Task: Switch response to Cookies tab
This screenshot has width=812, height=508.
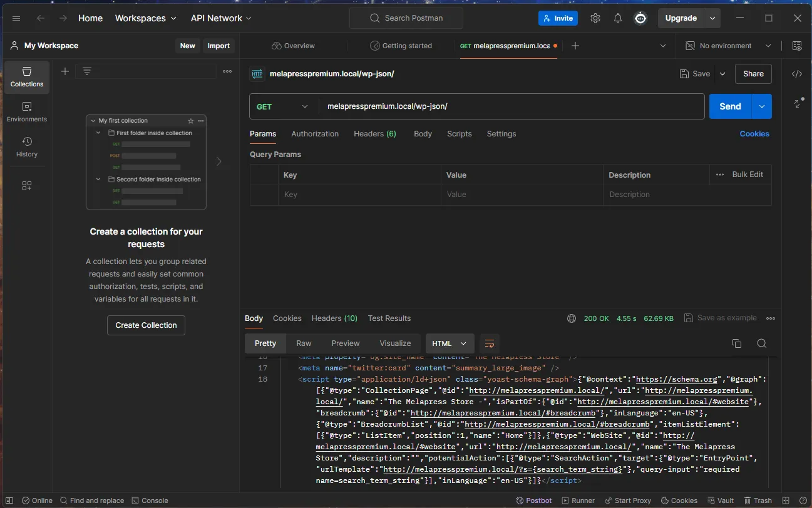Action: tap(287, 318)
